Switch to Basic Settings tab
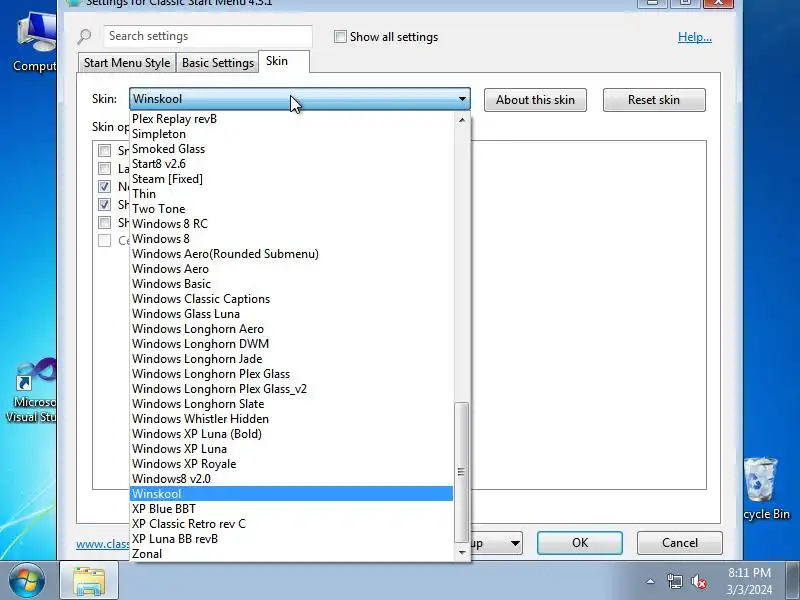800x600 pixels. [x=218, y=63]
